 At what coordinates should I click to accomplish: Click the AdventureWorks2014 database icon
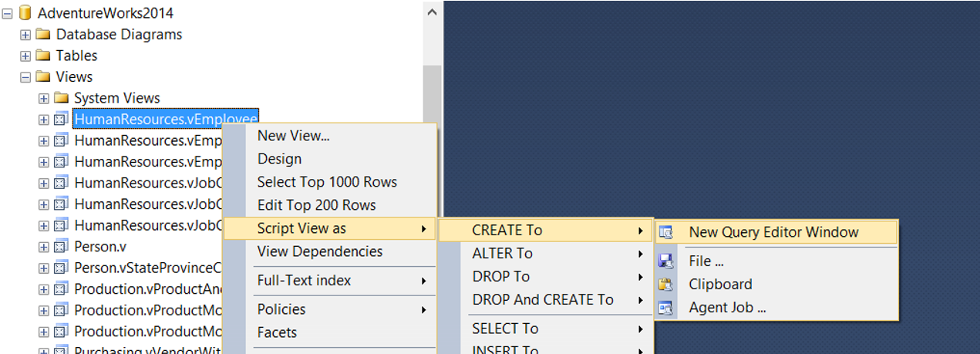pyautogui.click(x=25, y=12)
